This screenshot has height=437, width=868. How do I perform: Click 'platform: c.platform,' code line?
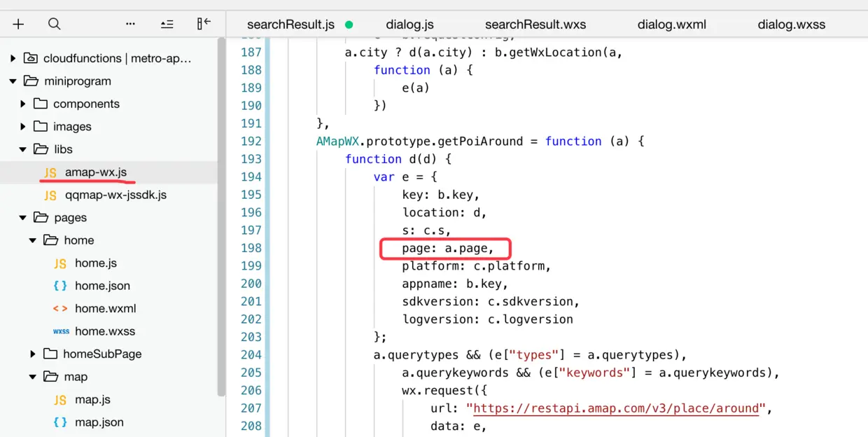point(477,266)
